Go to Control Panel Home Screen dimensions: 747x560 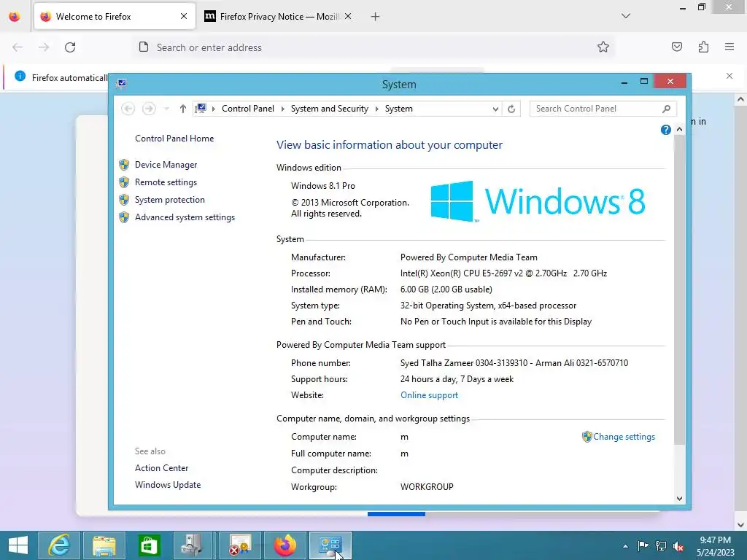(x=174, y=139)
